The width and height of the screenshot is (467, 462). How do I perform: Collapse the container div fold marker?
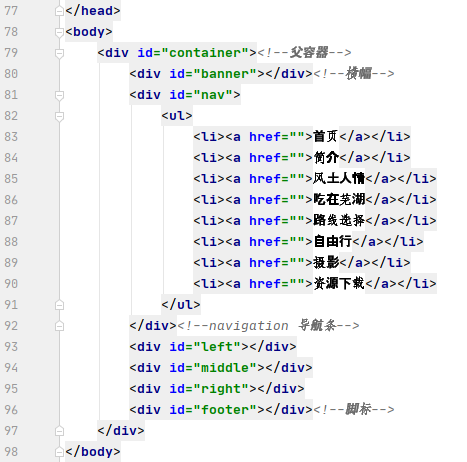click(x=59, y=53)
